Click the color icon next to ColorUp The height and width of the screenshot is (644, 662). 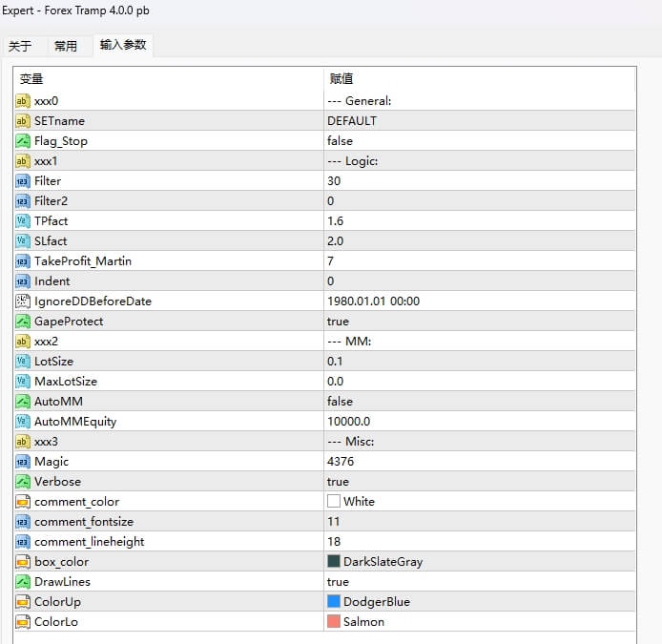[x=23, y=602]
